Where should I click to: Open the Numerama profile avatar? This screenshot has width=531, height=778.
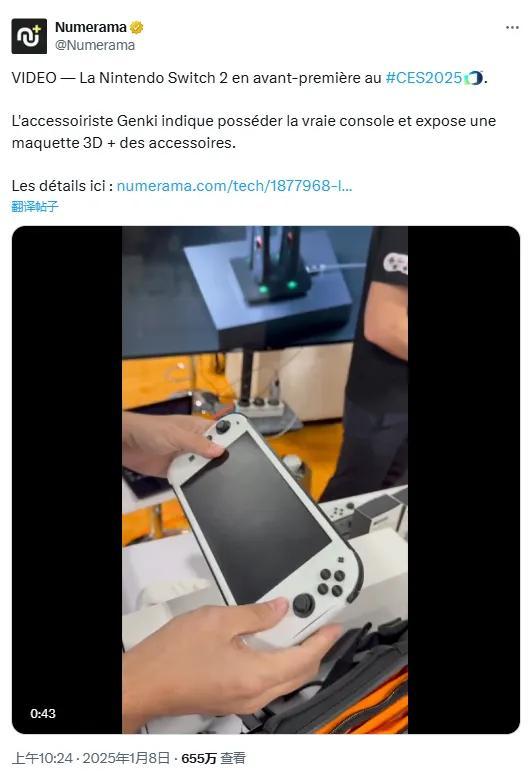pos(29,36)
